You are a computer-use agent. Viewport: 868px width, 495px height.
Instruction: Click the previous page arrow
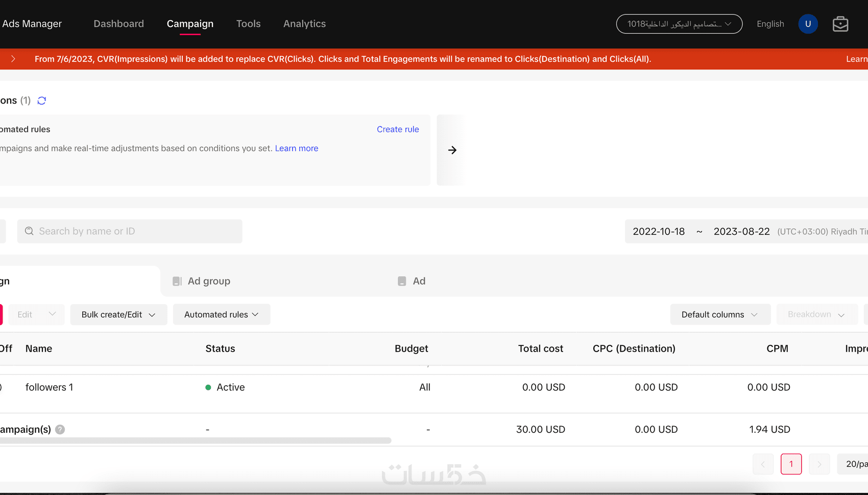763,464
